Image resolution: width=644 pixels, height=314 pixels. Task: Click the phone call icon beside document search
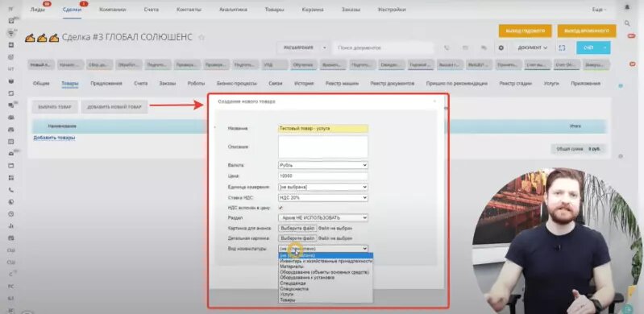[x=447, y=48]
